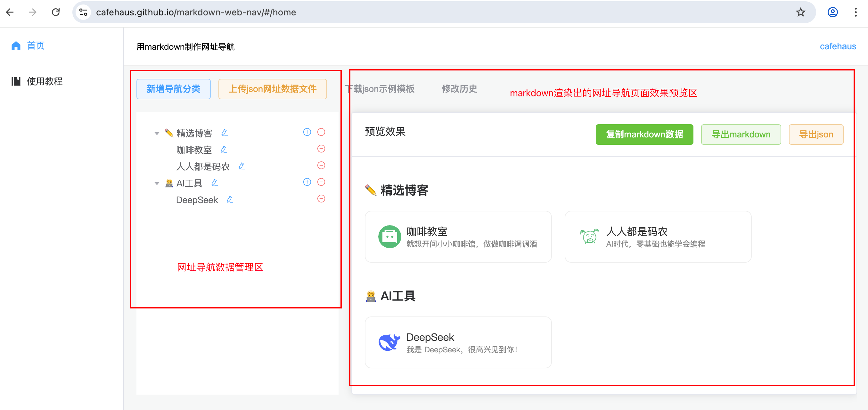Open the browser three-dot menu
This screenshot has height=410, width=868.
856,12
